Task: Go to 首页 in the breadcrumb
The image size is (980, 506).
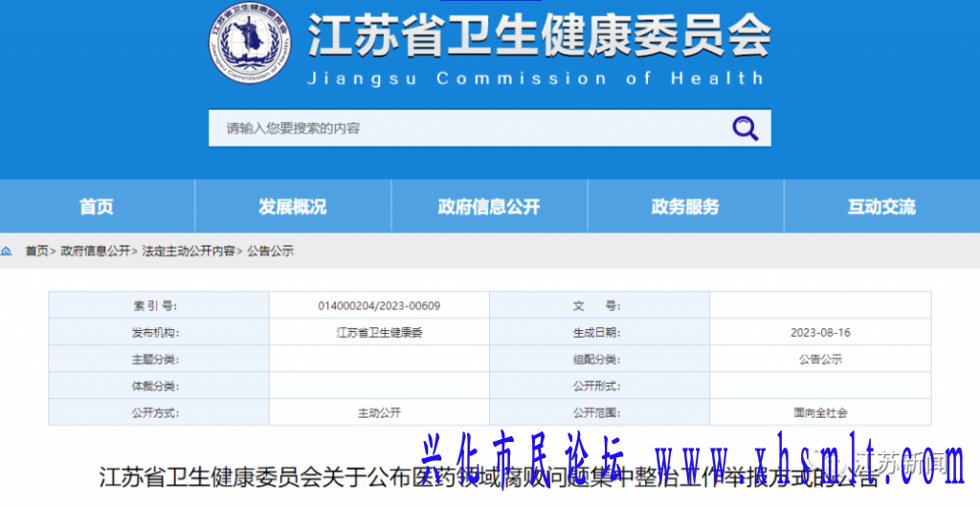Action: (37, 252)
